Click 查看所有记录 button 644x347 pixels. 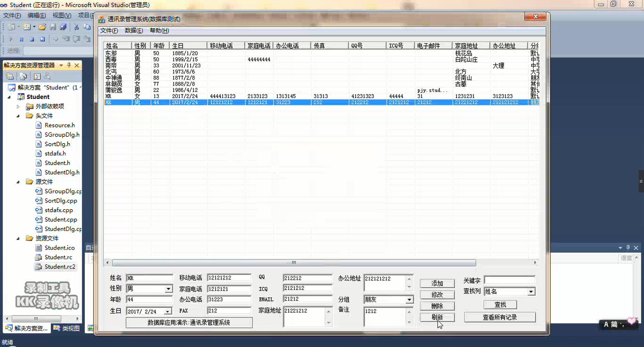coord(500,317)
